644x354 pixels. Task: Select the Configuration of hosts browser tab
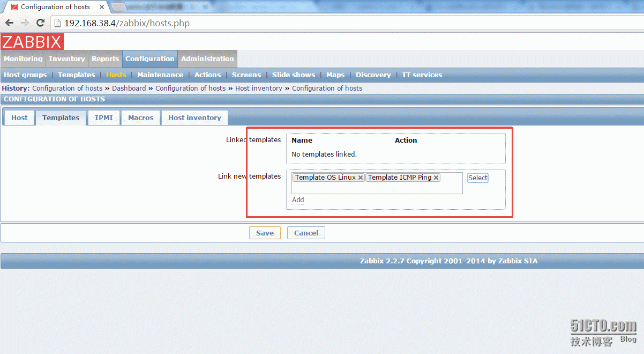(x=55, y=7)
